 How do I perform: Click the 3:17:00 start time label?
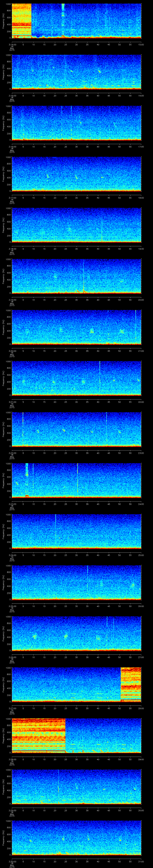12,198
